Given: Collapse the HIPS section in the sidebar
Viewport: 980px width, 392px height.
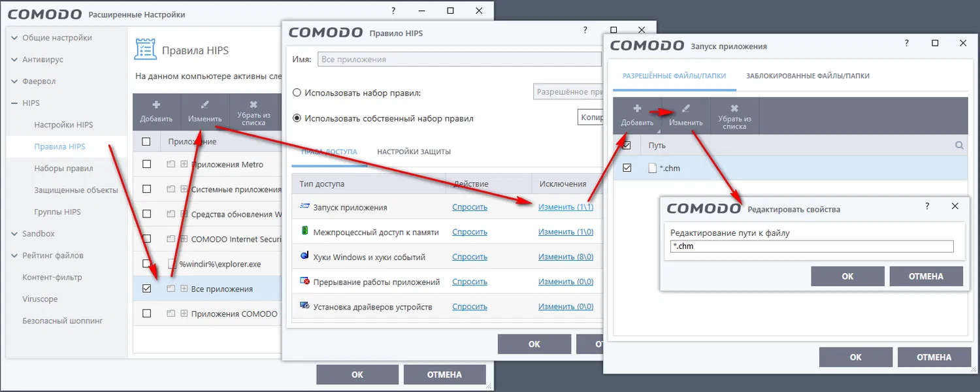Looking at the screenshot, I should pyautogui.click(x=15, y=103).
